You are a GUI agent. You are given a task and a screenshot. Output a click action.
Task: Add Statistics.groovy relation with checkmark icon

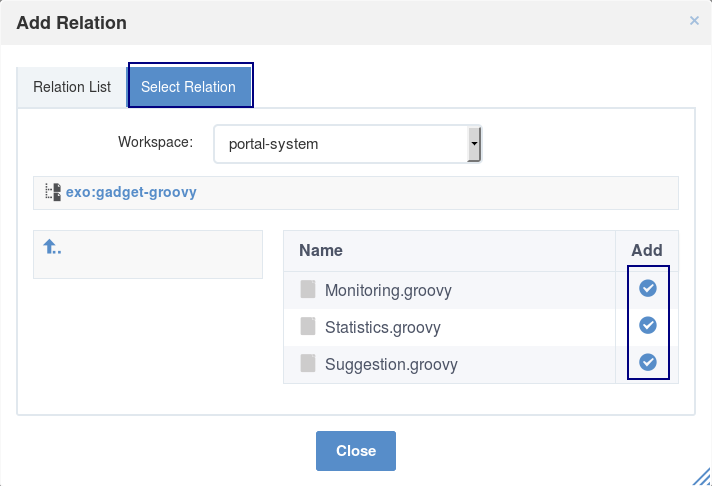648,325
